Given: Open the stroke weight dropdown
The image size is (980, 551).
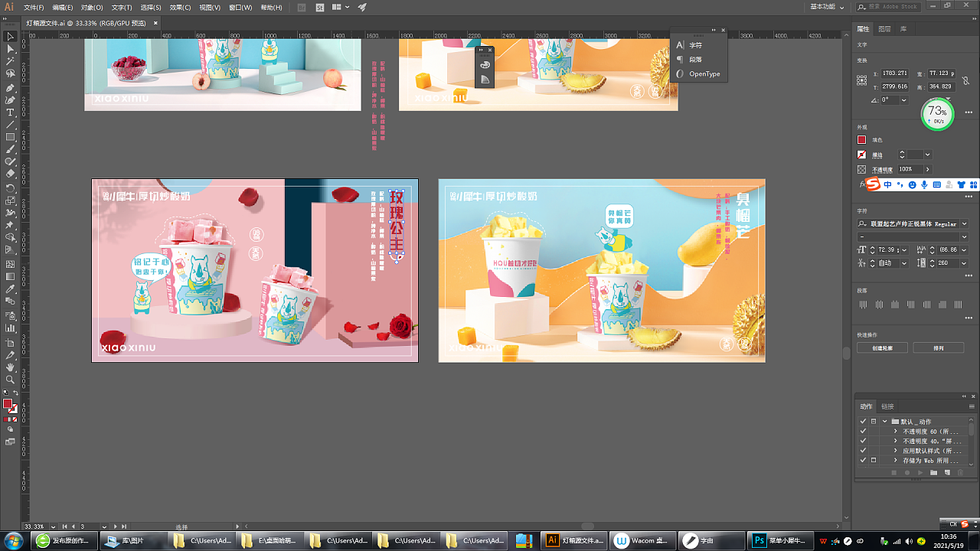Looking at the screenshot, I should pos(928,155).
